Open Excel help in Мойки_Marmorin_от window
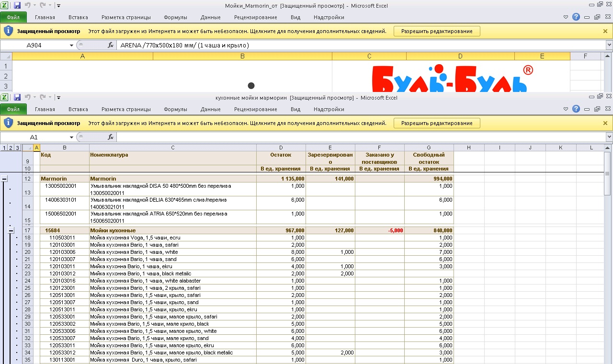The height and width of the screenshot is (364, 613). [x=576, y=17]
